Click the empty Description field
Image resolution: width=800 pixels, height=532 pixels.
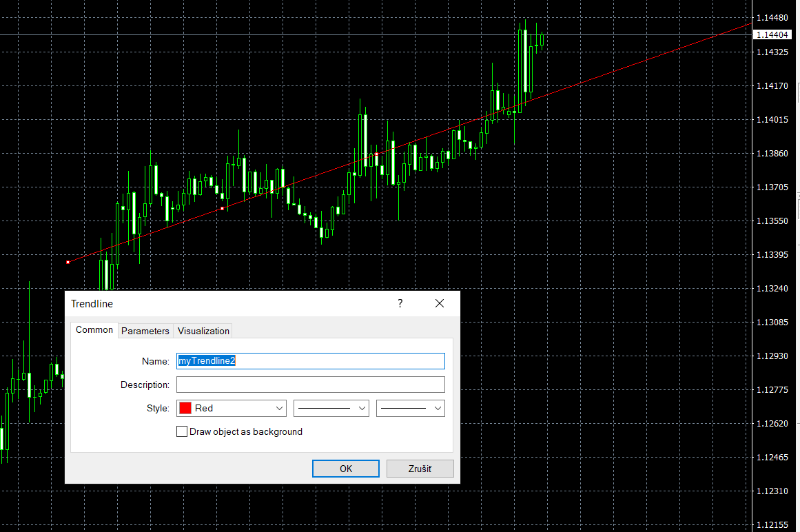(310, 385)
